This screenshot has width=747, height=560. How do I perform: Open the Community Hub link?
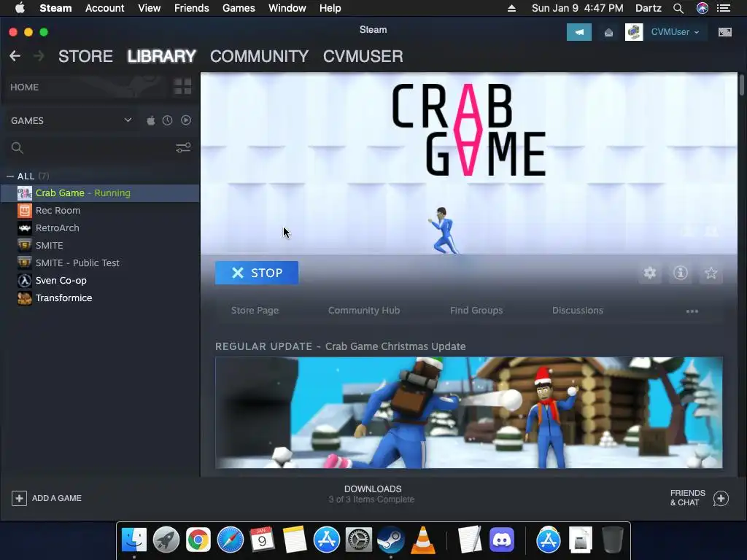pos(364,311)
